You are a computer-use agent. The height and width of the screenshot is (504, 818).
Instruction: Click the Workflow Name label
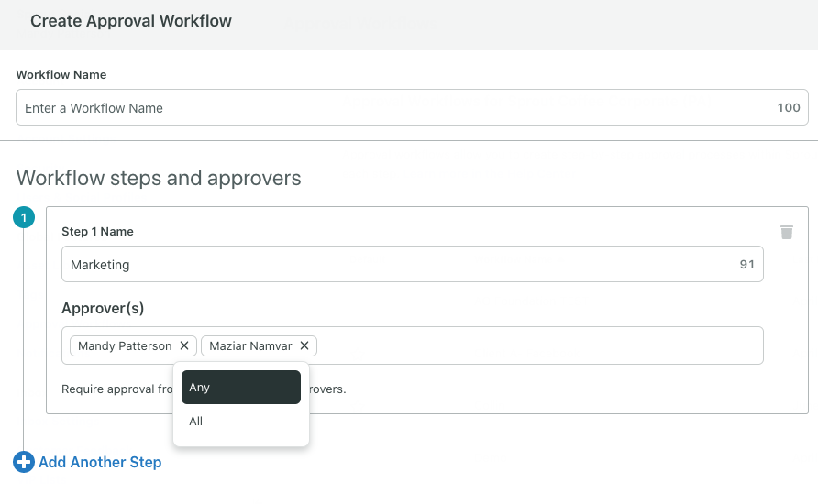[61, 74]
